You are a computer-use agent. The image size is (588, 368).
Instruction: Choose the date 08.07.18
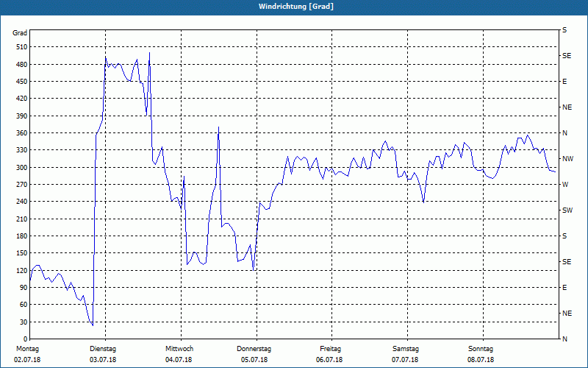point(481,360)
